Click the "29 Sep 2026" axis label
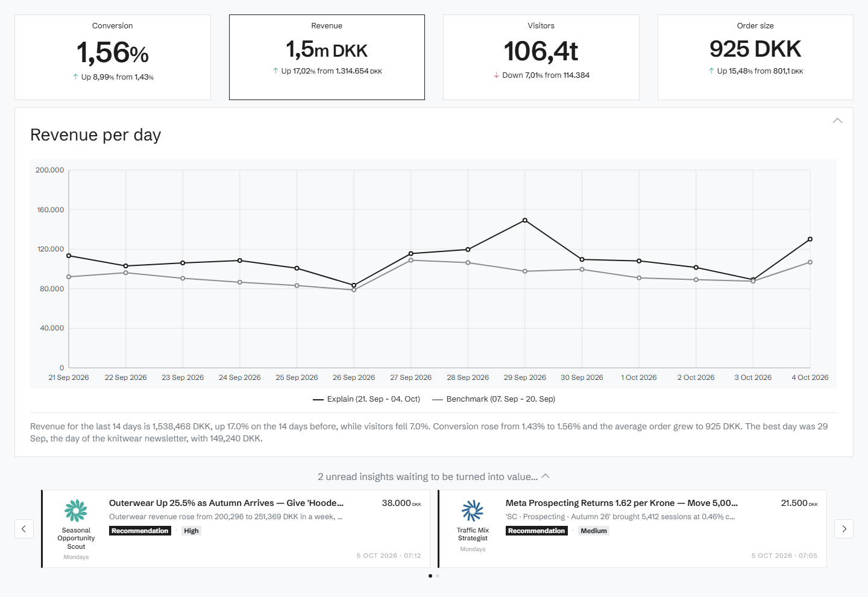The width and height of the screenshot is (868, 597). [525, 377]
